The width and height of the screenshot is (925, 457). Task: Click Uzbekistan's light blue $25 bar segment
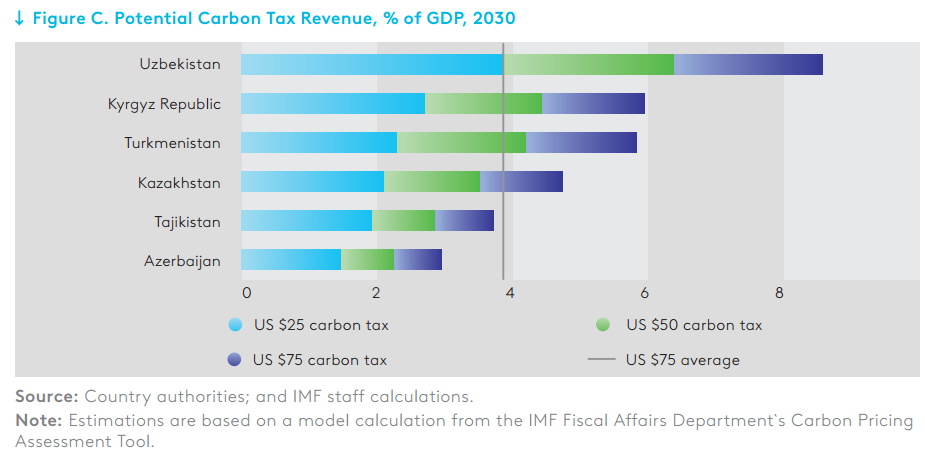click(372, 64)
